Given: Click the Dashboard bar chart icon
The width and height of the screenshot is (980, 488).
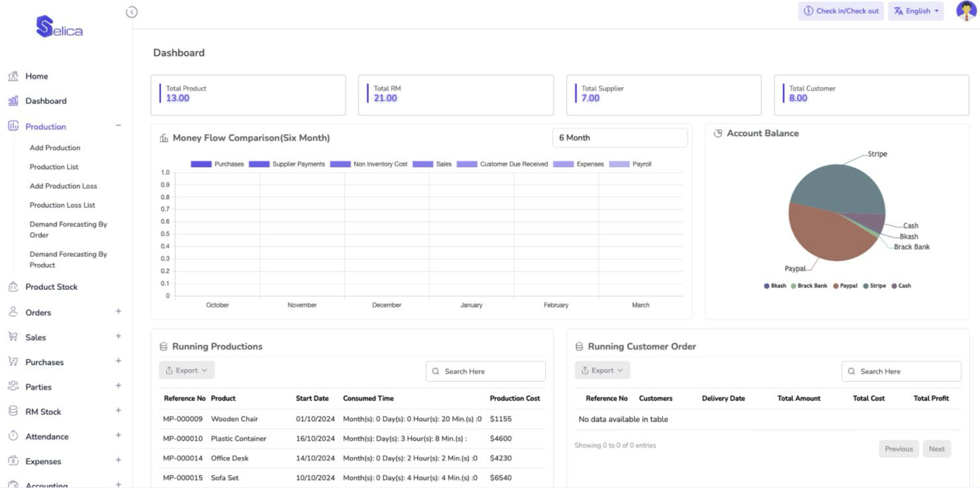Looking at the screenshot, I should click(x=13, y=101).
